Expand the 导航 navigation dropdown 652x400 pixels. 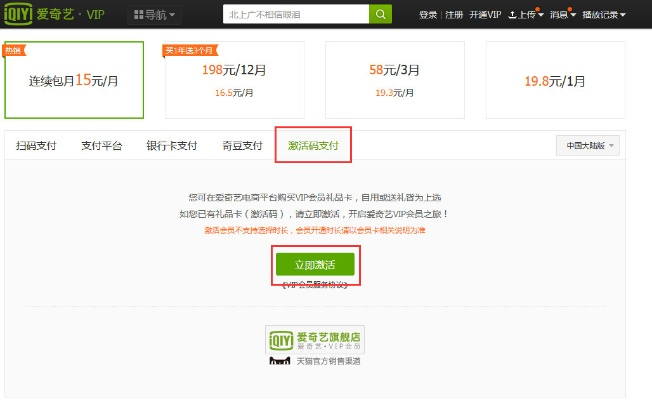click(154, 15)
